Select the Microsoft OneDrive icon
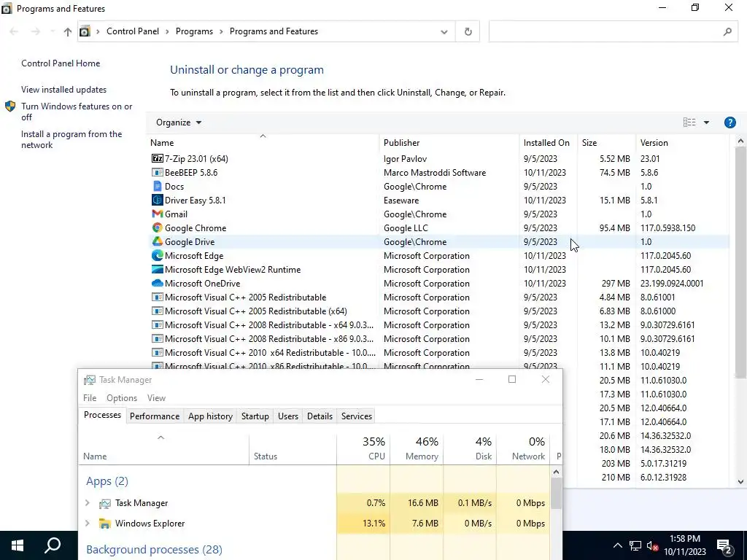Screen dimensions: 747x560 click(x=158, y=283)
